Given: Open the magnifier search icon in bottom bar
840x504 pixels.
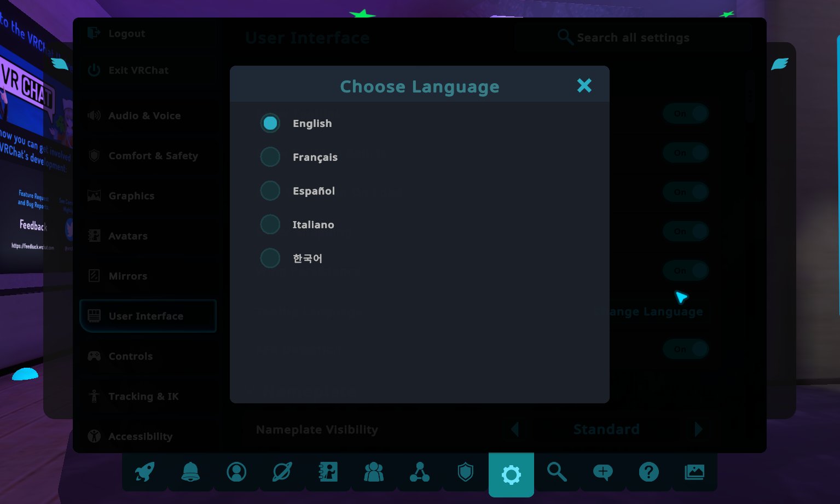Looking at the screenshot, I should [557, 472].
